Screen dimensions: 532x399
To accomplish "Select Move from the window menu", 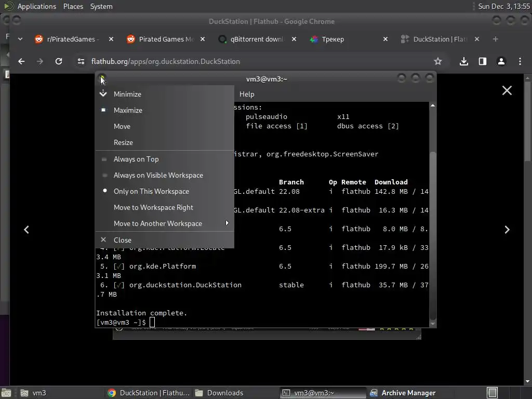I will [165, 126].
